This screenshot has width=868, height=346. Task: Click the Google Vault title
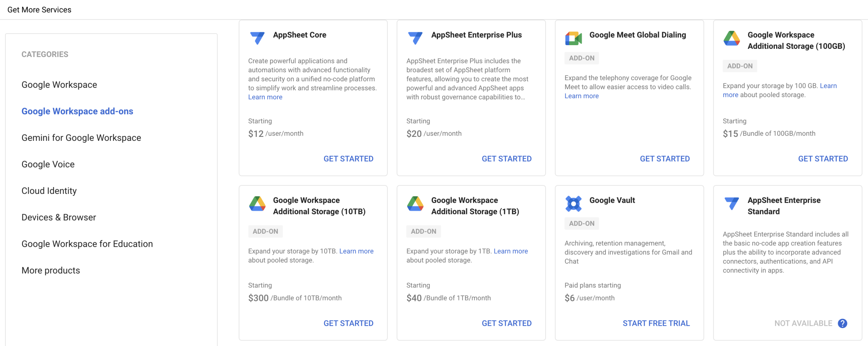(x=612, y=200)
